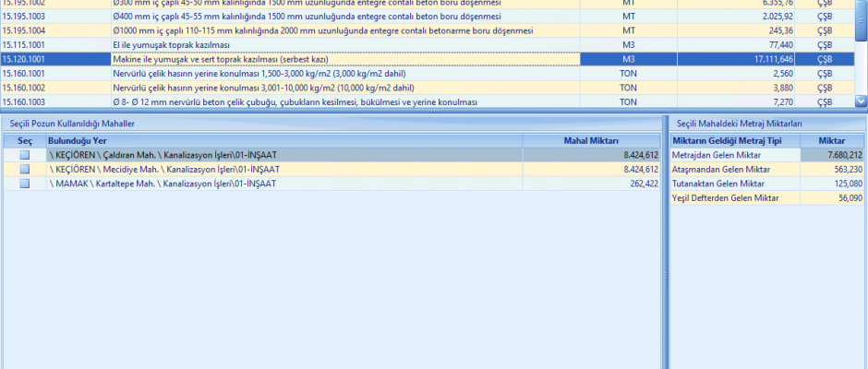868x369 pixels.
Task: Click the Miktar column header
Action: click(832, 140)
